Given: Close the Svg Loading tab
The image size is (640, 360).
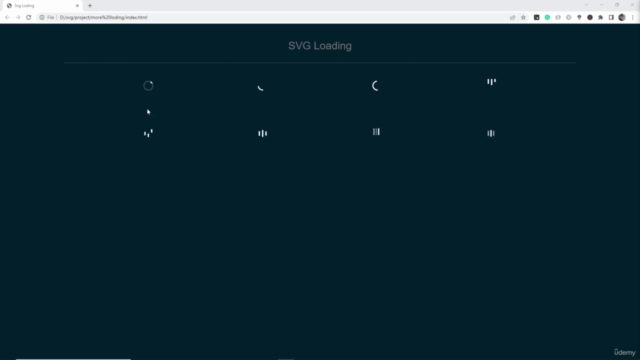Looking at the screenshot, I should [x=77, y=6].
